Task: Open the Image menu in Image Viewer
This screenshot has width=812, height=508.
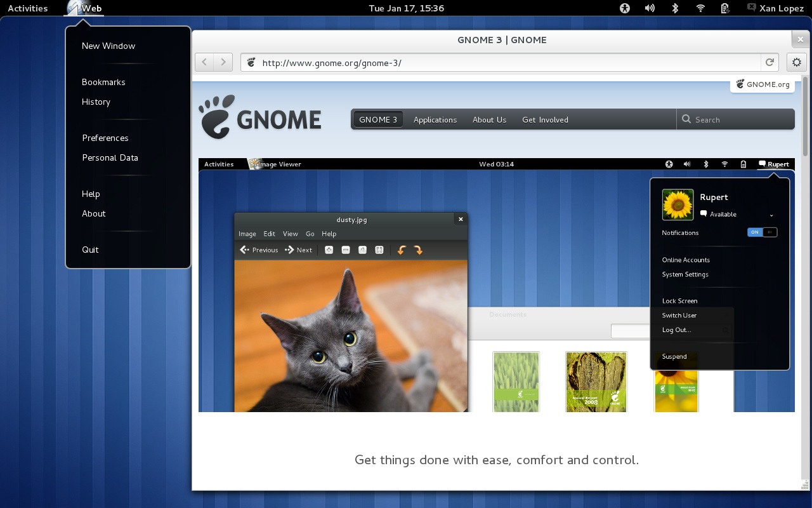Action: 247,234
